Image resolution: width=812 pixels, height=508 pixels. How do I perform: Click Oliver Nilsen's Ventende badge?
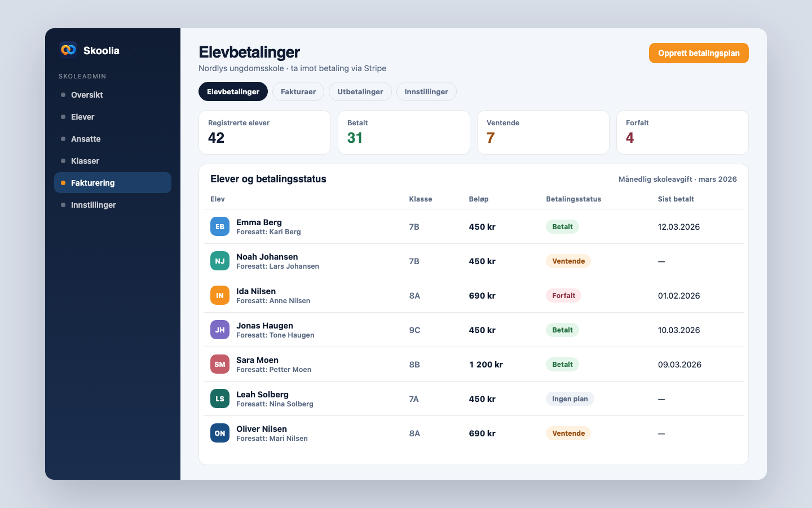pos(568,433)
